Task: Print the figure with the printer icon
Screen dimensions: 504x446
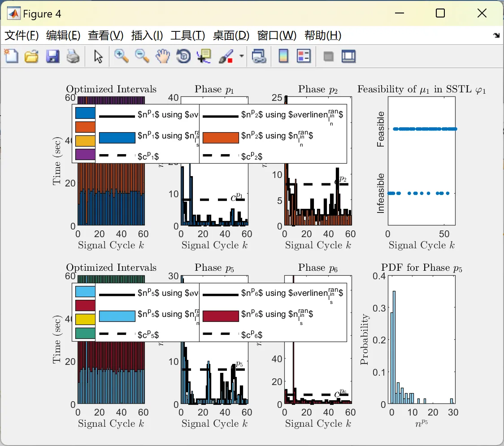Action: pyautogui.click(x=73, y=56)
